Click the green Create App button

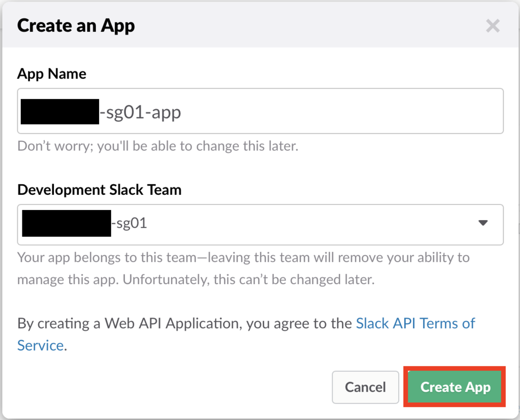coord(455,388)
